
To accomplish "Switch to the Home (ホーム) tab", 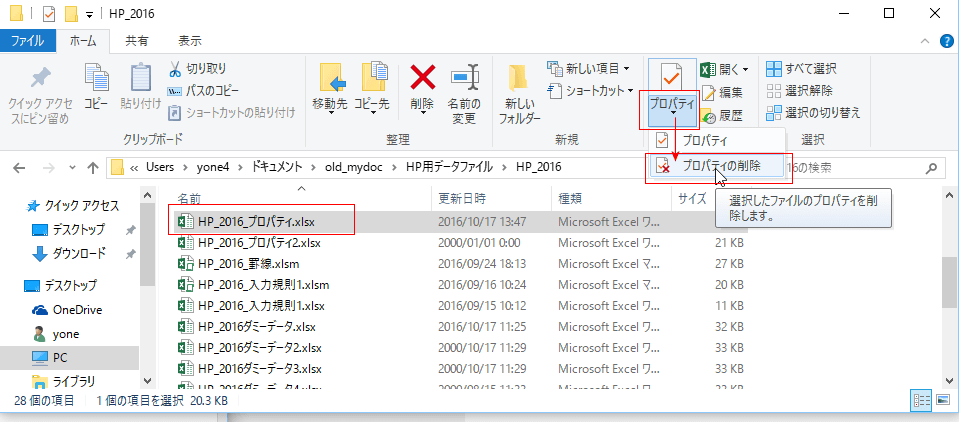I will click(x=83, y=41).
